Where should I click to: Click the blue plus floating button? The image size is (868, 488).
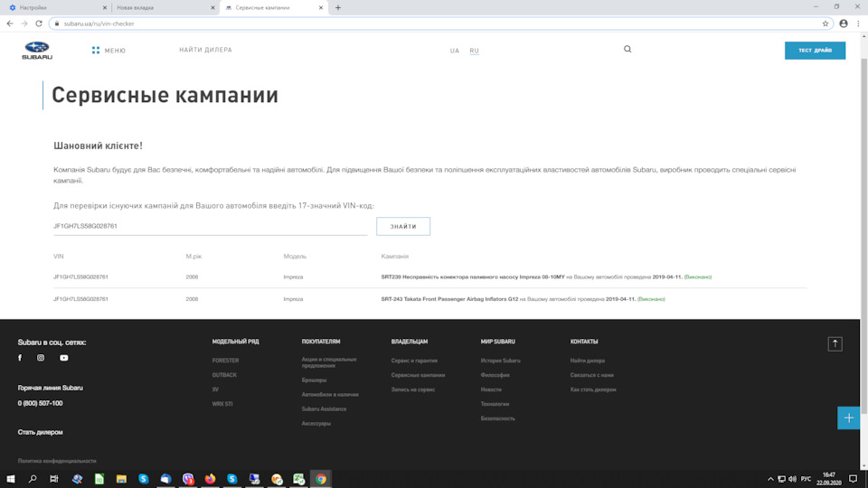(849, 418)
